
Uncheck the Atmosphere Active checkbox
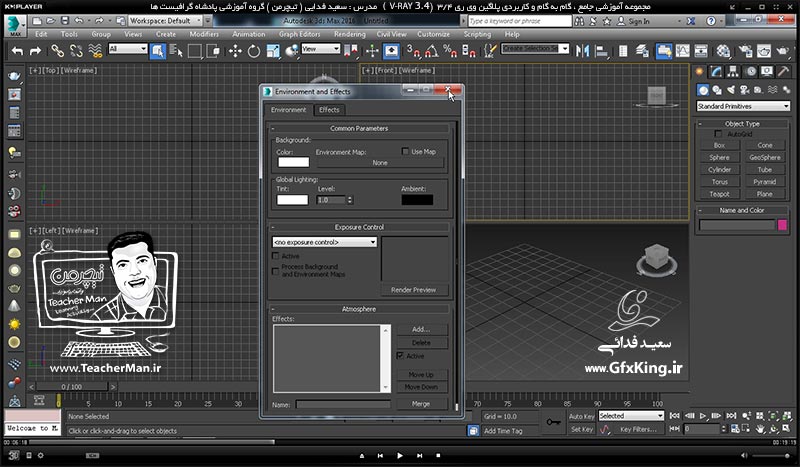click(401, 356)
